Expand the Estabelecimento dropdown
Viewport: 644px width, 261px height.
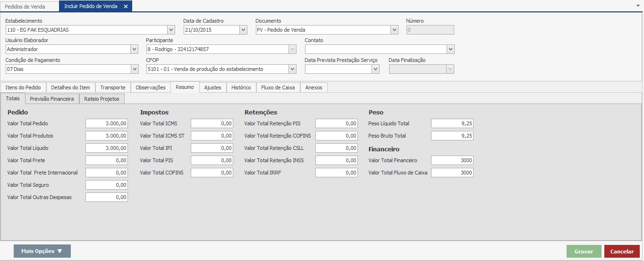click(171, 30)
